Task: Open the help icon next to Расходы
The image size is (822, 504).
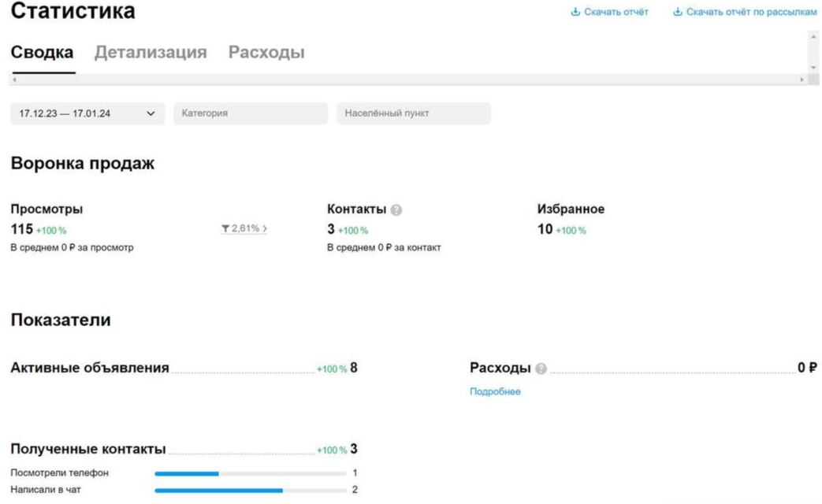Action: tap(541, 369)
